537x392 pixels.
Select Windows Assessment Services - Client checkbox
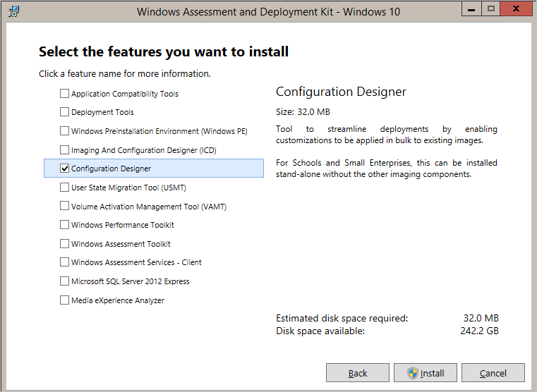click(64, 262)
